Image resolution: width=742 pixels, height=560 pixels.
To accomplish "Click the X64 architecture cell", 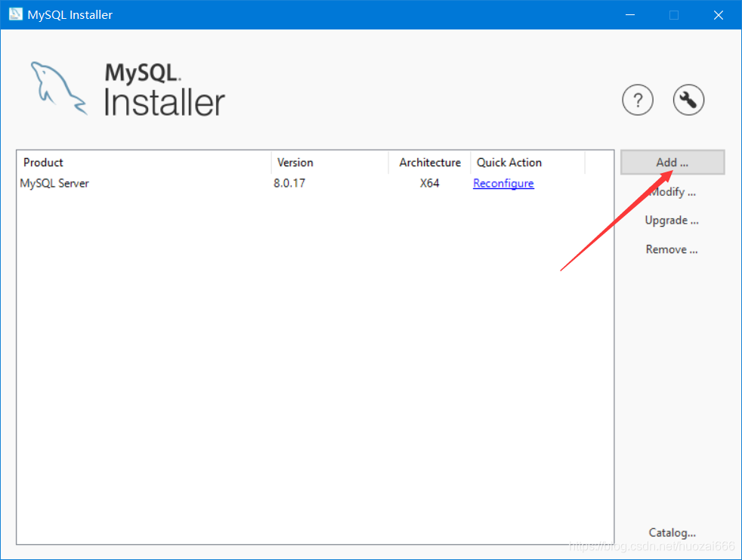I will (x=430, y=183).
